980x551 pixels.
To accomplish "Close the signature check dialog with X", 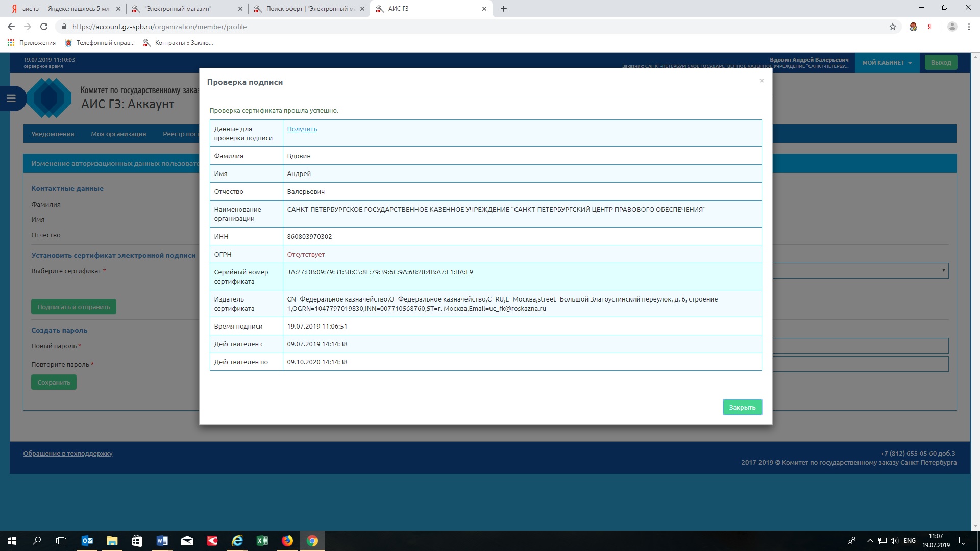I will click(x=761, y=81).
